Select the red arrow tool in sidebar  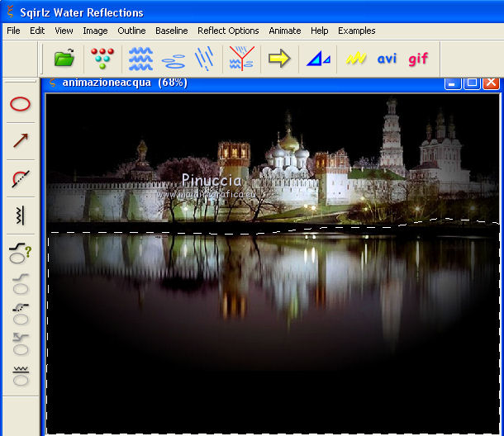21,140
